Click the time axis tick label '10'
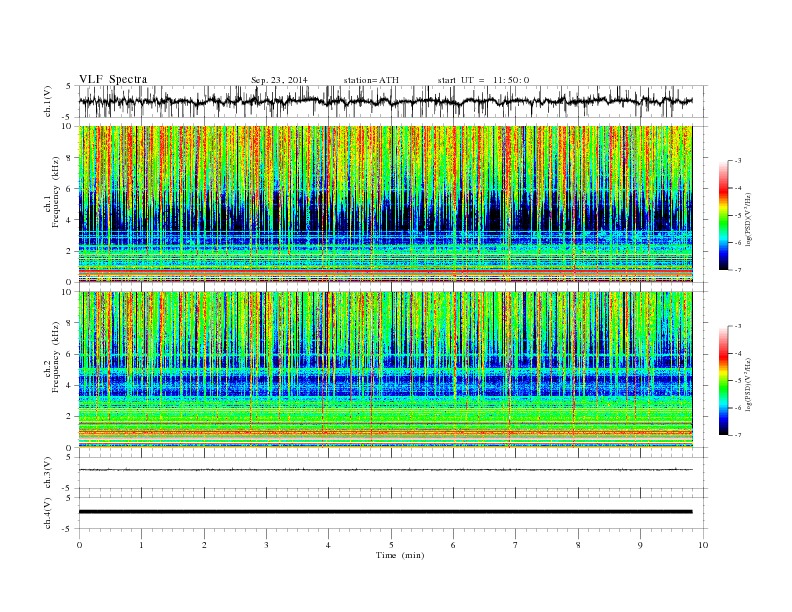 [x=703, y=545]
